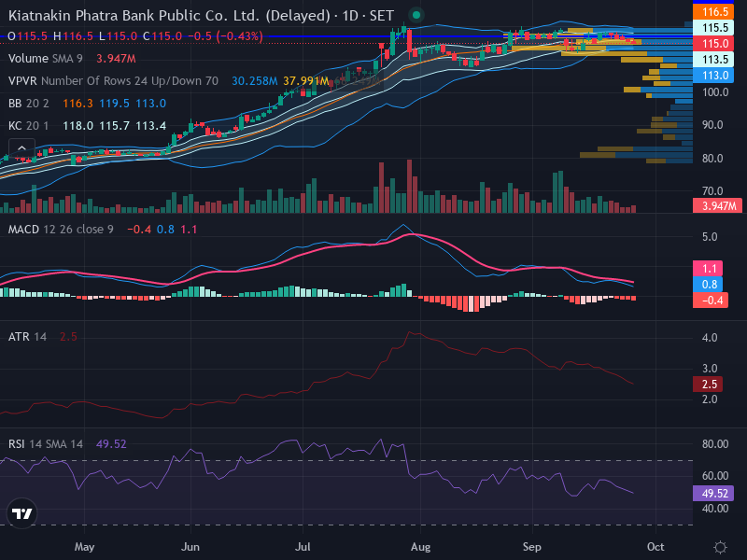747x560 pixels.
Task: Click the Volume SMA 9 legend
Action: click(x=45, y=59)
